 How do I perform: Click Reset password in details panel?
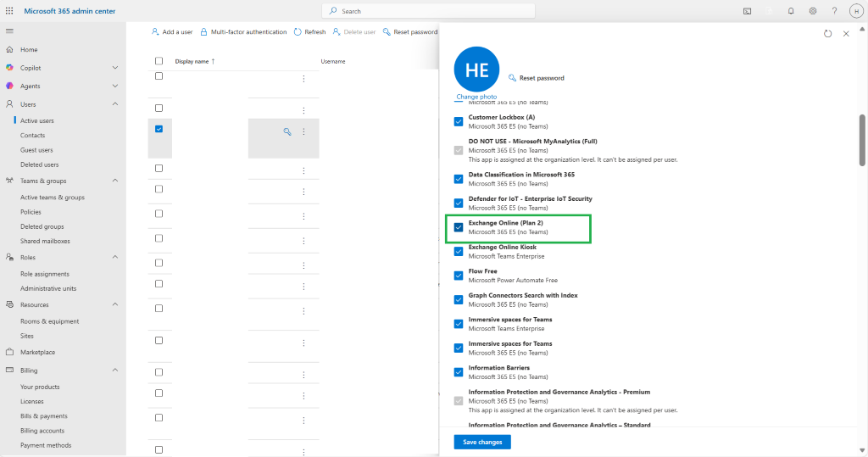[x=537, y=78]
